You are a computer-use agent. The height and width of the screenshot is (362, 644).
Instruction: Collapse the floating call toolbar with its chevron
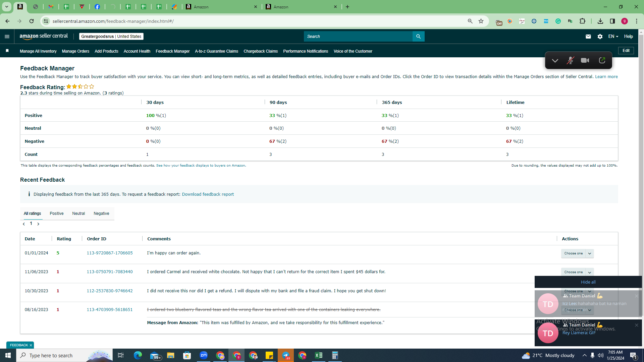click(555, 61)
